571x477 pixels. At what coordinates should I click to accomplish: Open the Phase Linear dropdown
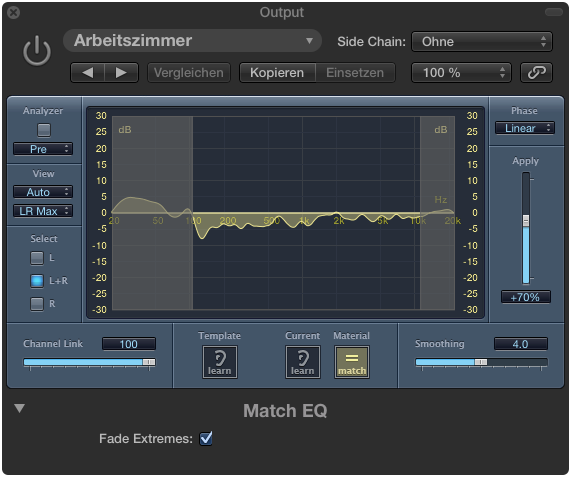pos(525,128)
